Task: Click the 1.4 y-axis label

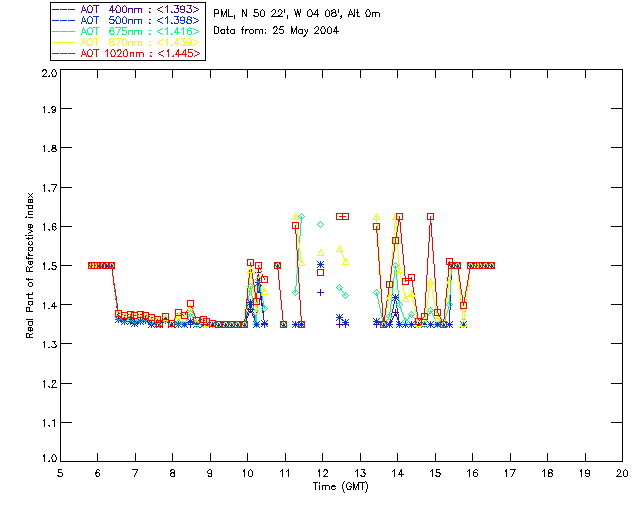Action: click(49, 305)
